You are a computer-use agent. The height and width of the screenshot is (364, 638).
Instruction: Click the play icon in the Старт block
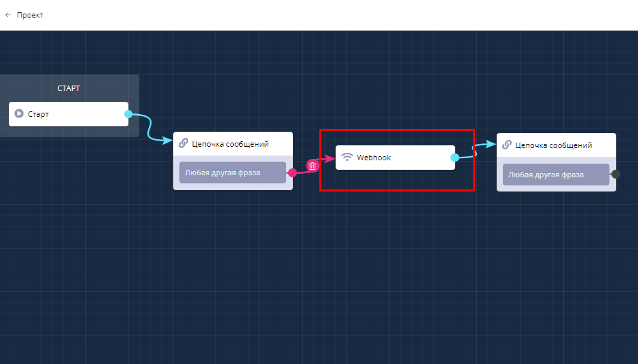(x=19, y=113)
